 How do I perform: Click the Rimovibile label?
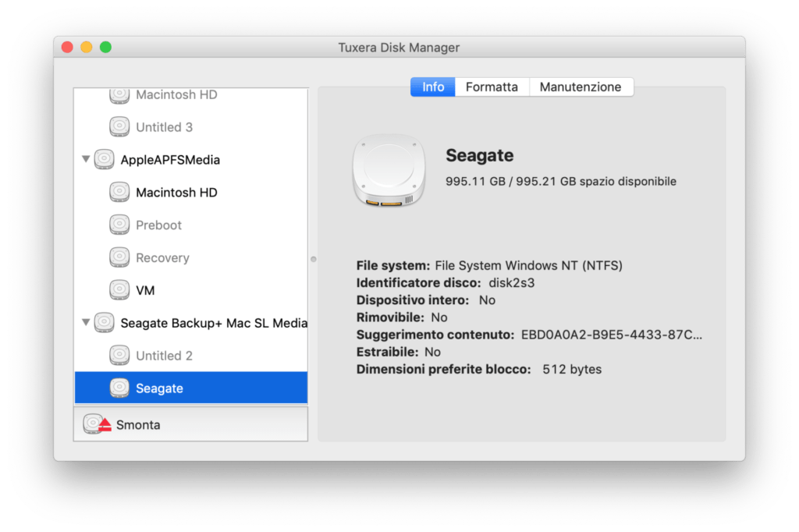[x=390, y=317]
